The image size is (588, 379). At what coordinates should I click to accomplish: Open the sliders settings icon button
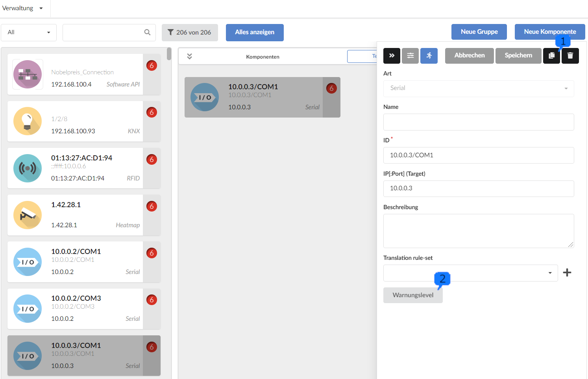(410, 56)
